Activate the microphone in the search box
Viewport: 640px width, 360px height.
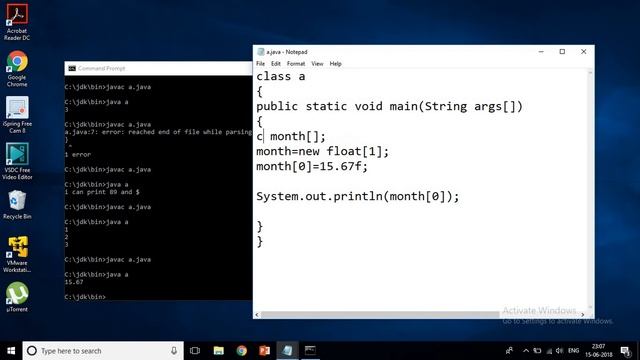pyautogui.click(x=174, y=351)
